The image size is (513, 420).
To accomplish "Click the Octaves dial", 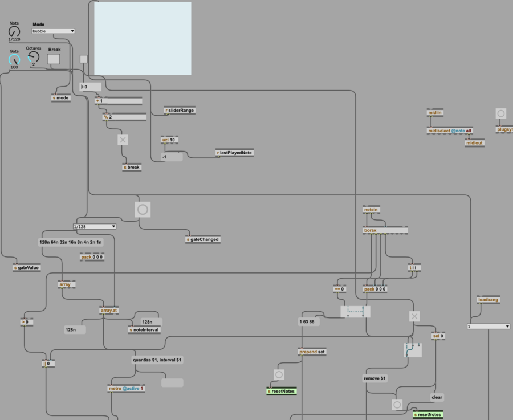I will 34,57.
